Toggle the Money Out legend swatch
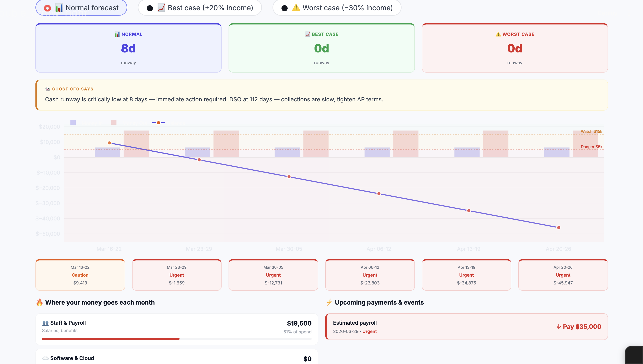Viewport: 643px width, 364px height. tap(114, 123)
